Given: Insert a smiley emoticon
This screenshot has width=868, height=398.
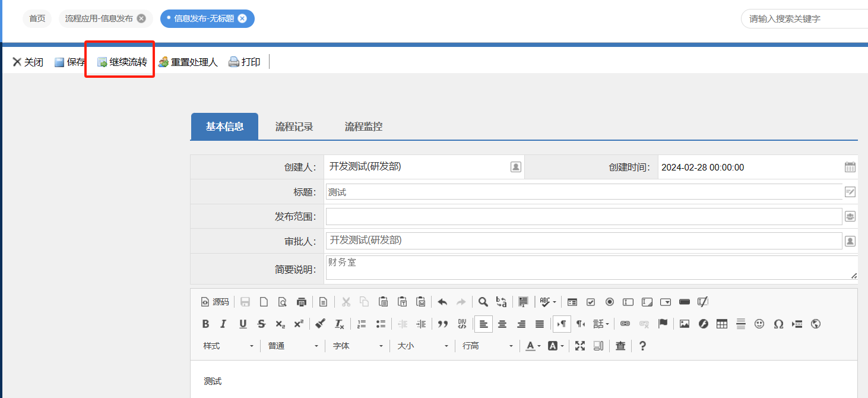Looking at the screenshot, I should click(x=759, y=324).
